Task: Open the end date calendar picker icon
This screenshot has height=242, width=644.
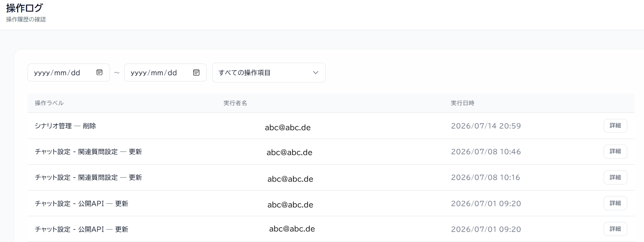Action: point(196,73)
